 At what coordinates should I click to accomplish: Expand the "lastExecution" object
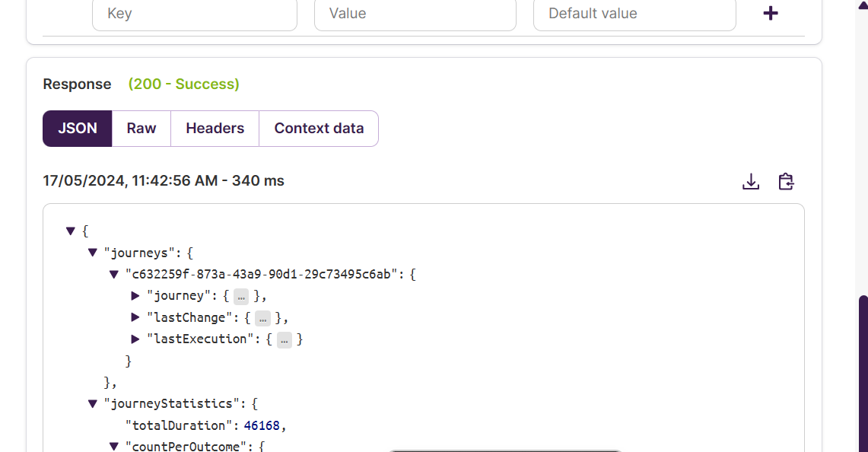pos(135,339)
